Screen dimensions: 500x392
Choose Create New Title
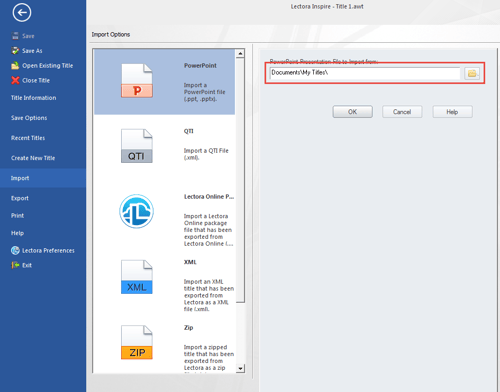point(33,158)
